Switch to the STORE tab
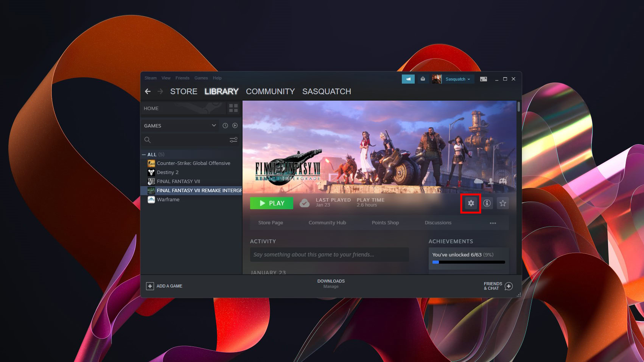Screen dimensions: 644x362 click(x=184, y=92)
